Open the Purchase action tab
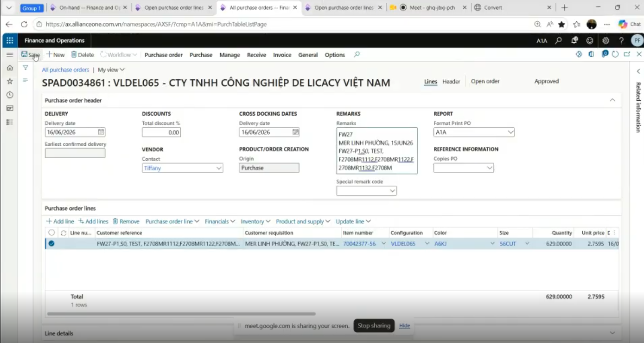The height and width of the screenshot is (343, 644). click(201, 55)
